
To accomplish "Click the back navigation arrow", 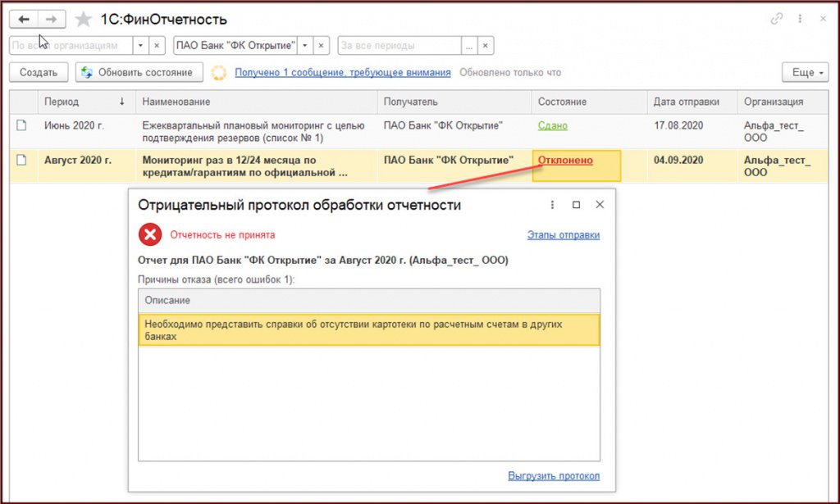I will coord(24,19).
